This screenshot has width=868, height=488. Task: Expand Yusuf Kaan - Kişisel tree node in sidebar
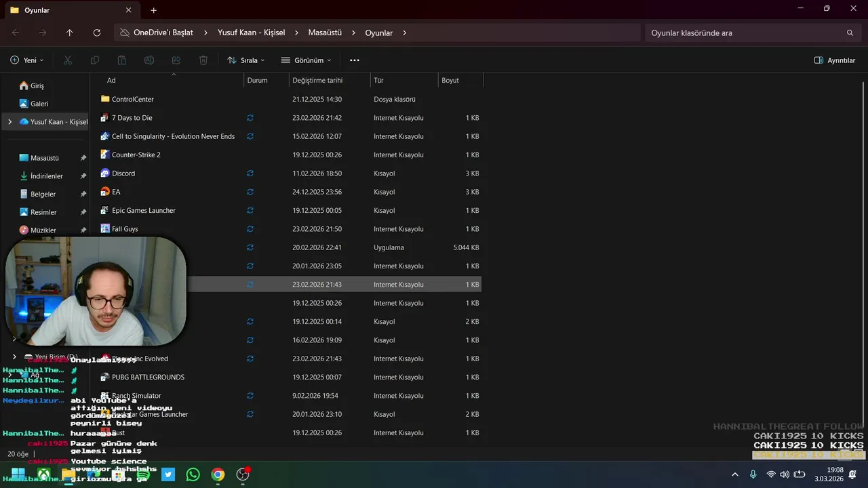(x=9, y=122)
